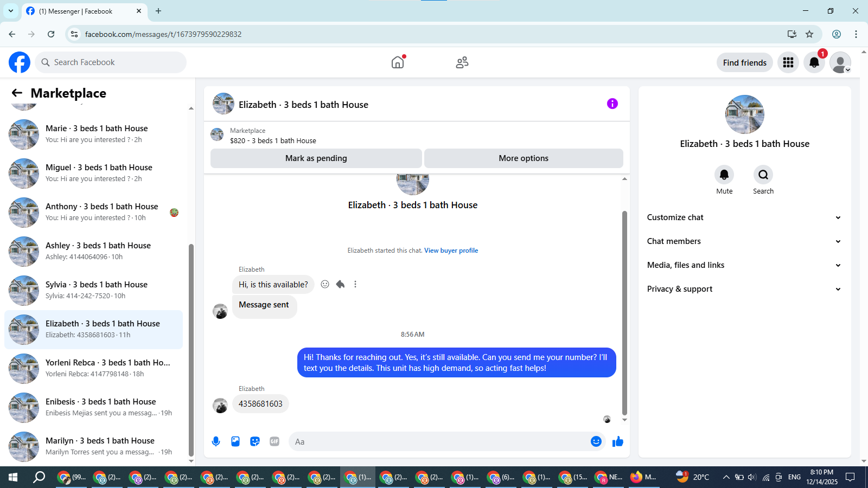This screenshot has width=868, height=488.
Task: Expand Media, files and links section
Action: point(744,265)
